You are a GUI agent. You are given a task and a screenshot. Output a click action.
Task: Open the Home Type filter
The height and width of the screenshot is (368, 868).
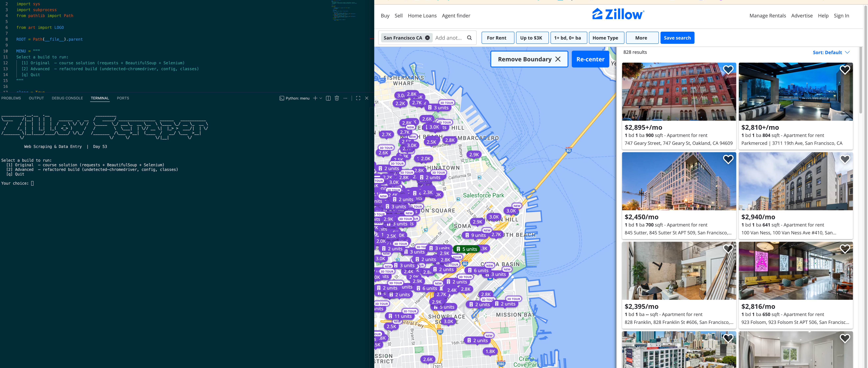pyautogui.click(x=606, y=38)
